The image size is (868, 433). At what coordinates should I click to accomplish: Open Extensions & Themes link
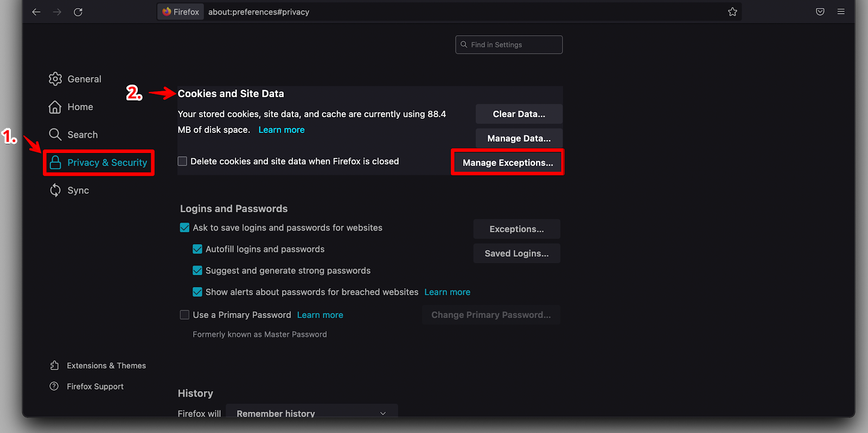(x=106, y=366)
